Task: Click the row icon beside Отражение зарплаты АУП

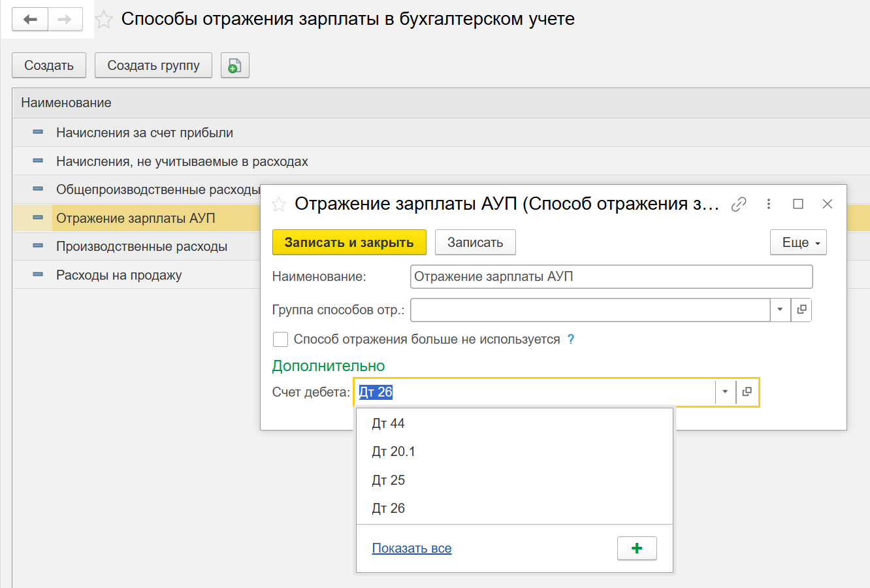Action: tap(38, 218)
